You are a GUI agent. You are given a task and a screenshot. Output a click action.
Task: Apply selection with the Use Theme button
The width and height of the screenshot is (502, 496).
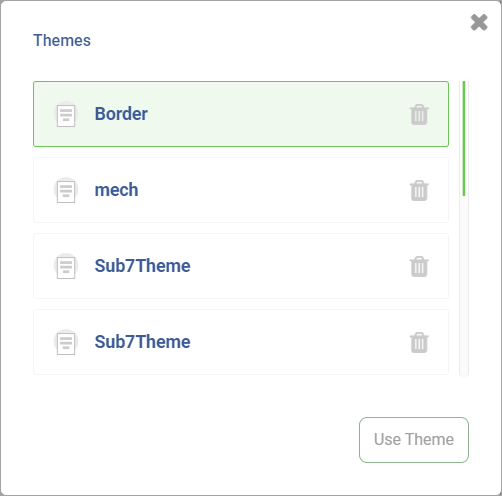(414, 440)
